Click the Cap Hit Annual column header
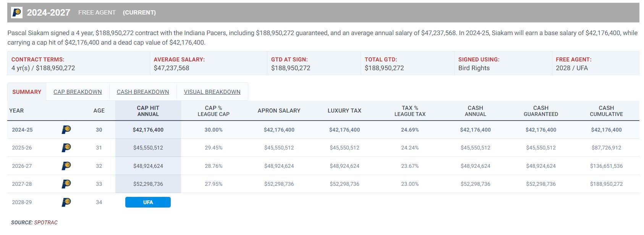Screen dimensions: 644x235 click(148, 111)
